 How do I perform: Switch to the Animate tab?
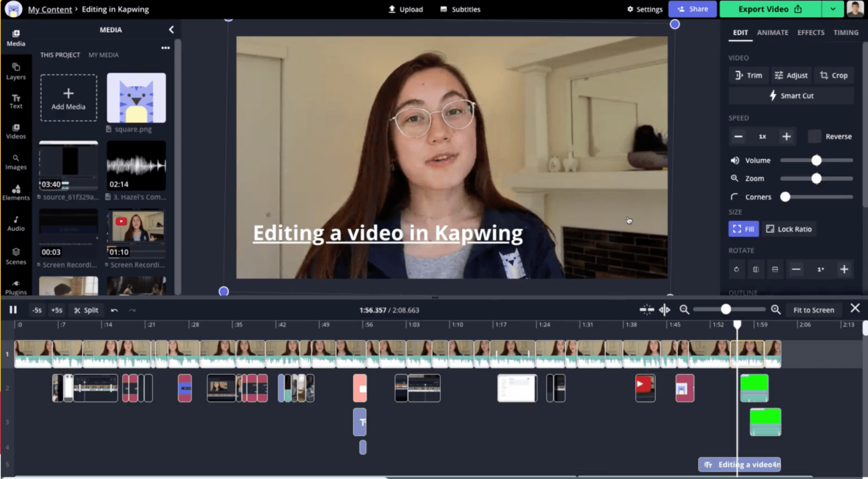point(772,33)
